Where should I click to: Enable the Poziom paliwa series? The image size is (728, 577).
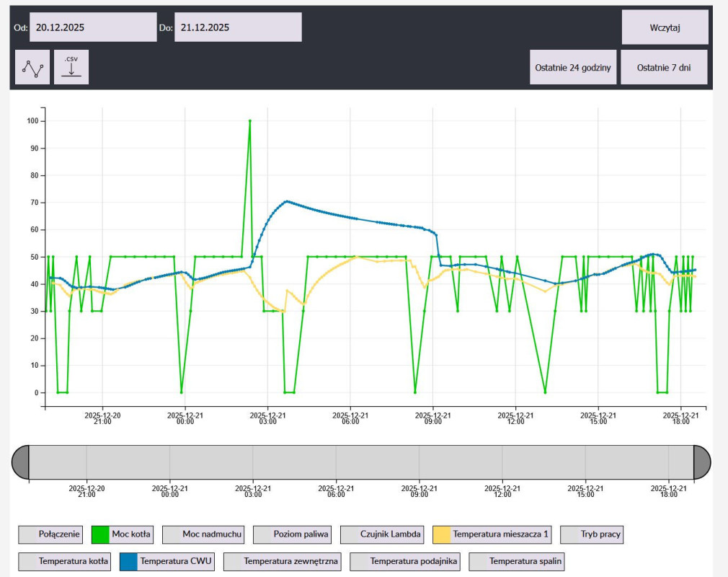[x=292, y=534]
